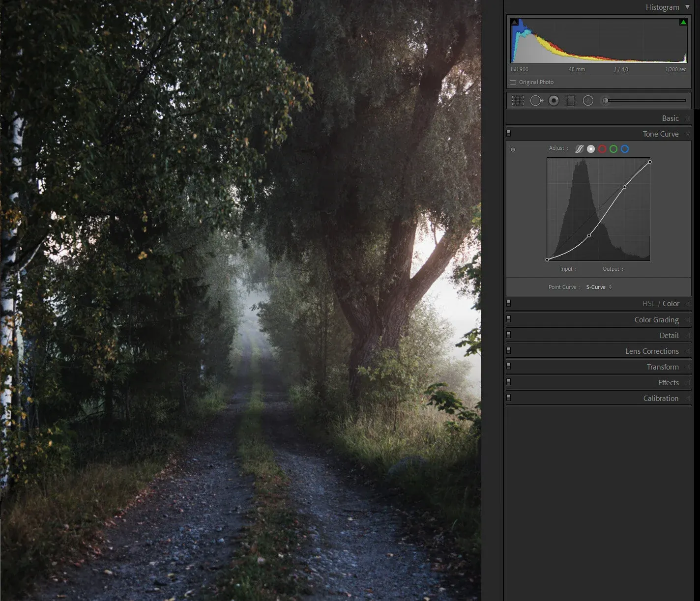Click the adjustment brush slider handle
Image resolution: width=700 pixels, height=601 pixels.
tap(606, 101)
